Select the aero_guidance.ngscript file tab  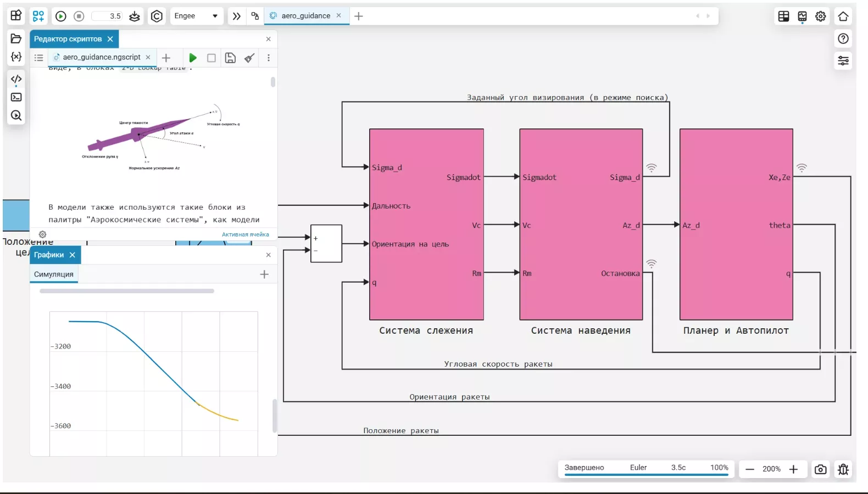point(102,57)
